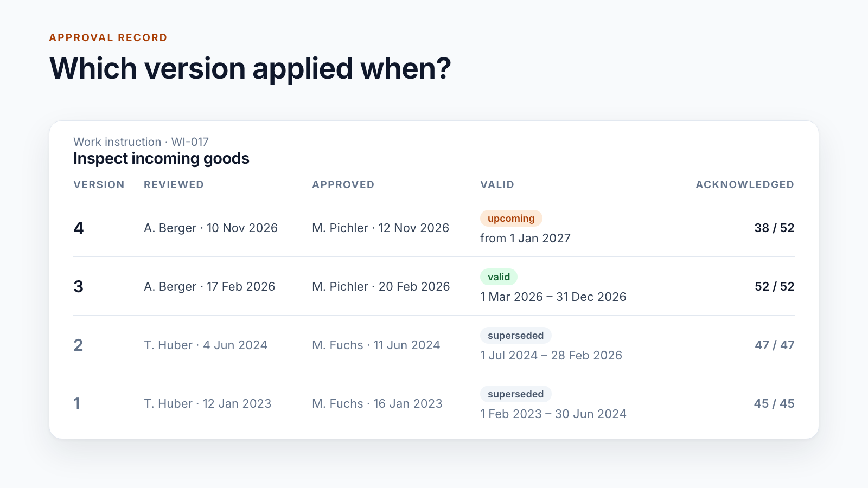Select version number 1

(77, 403)
